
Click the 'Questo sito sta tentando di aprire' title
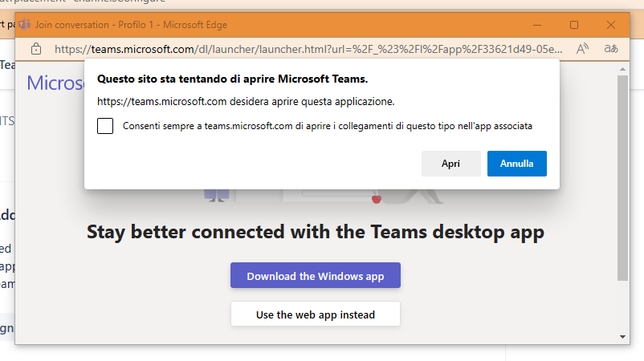coord(232,79)
